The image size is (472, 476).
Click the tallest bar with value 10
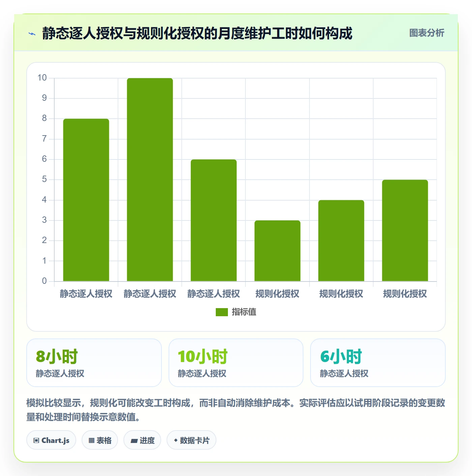150,180
